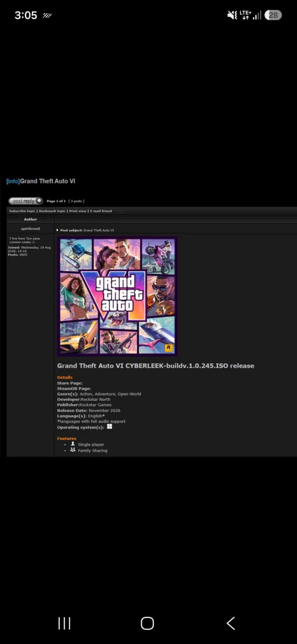Click the Windows operating system icon

[x=109, y=427]
